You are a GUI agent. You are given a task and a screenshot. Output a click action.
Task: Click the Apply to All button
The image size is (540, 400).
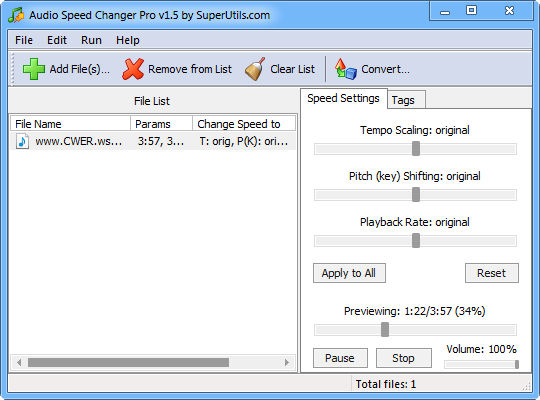(x=349, y=273)
